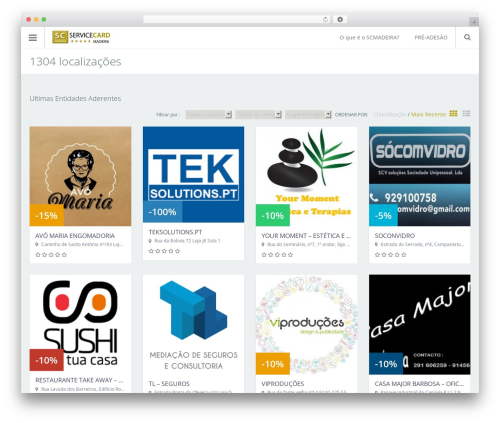This screenshot has height=423, width=500.
Task: Click the -100% discount badge
Action: click(162, 212)
